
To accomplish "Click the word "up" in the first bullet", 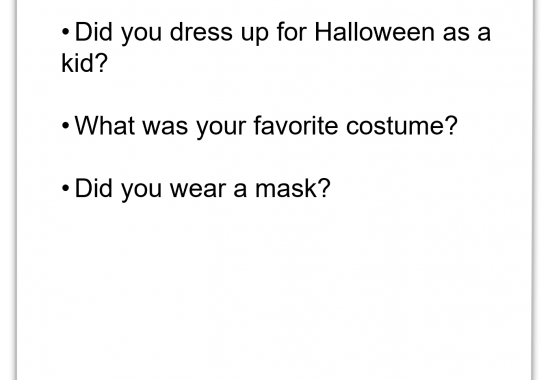I will tap(254, 34).
